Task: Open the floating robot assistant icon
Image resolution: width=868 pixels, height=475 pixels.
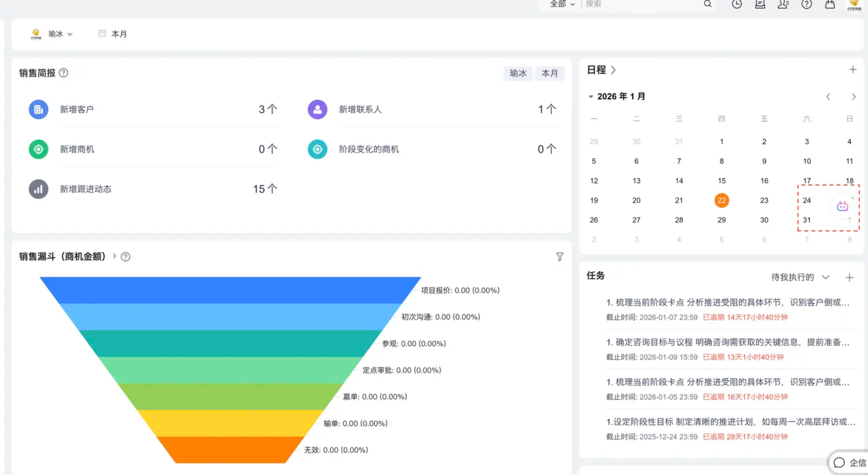Action: coord(842,206)
